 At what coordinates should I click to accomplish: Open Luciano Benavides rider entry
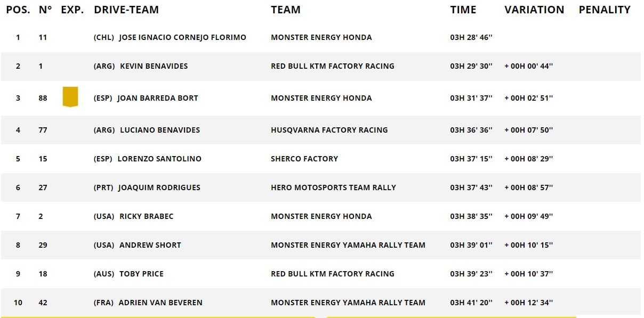coord(160,130)
